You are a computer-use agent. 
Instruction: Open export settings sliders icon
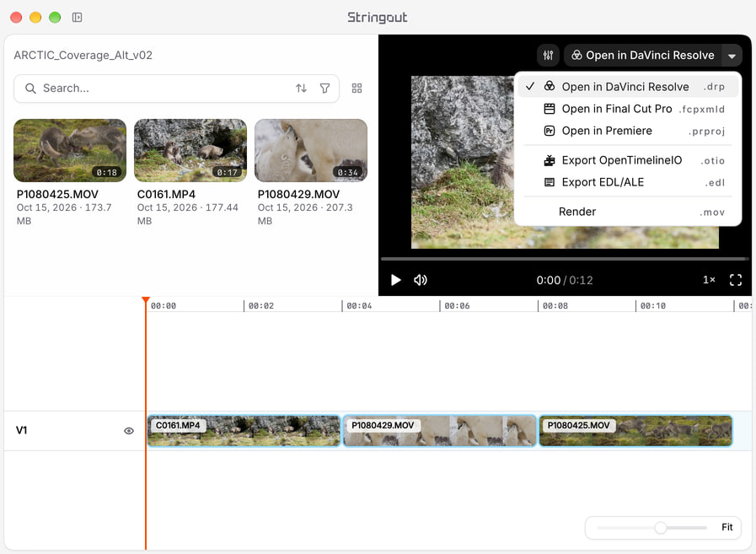point(548,56)
